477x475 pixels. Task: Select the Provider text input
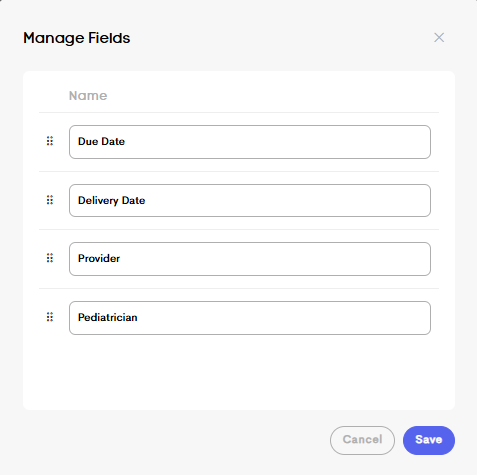pyautogui.click(x=250, y=259)
